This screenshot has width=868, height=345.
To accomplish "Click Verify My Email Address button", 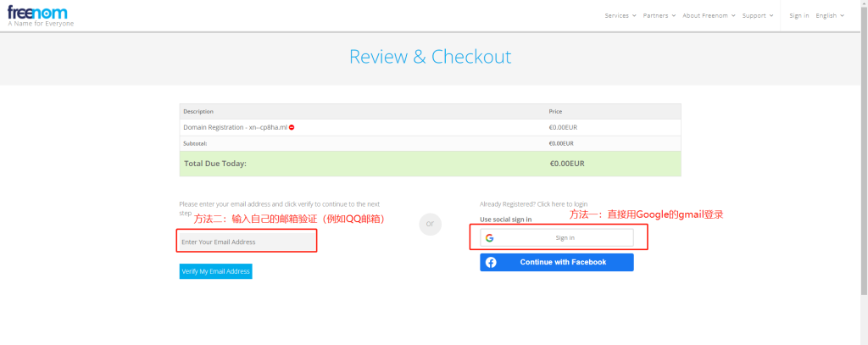I will (216, 271).
